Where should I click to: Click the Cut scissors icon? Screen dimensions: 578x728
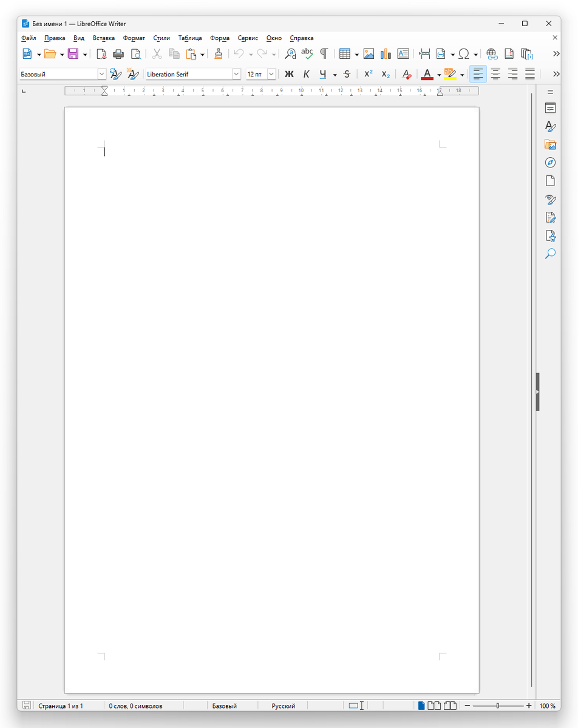point(157,54)
